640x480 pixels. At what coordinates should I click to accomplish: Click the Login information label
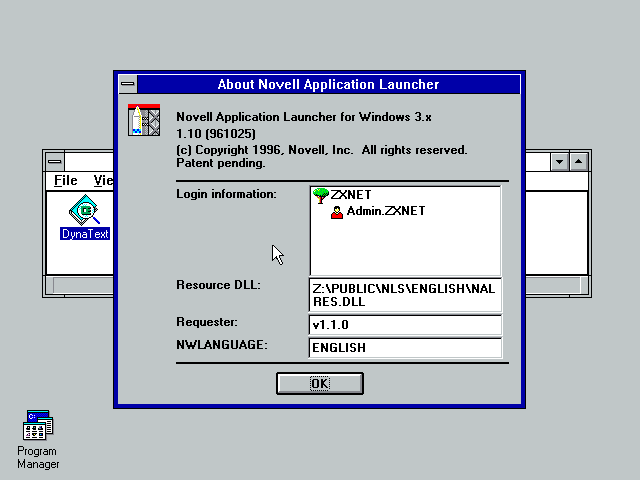(227, 194)
